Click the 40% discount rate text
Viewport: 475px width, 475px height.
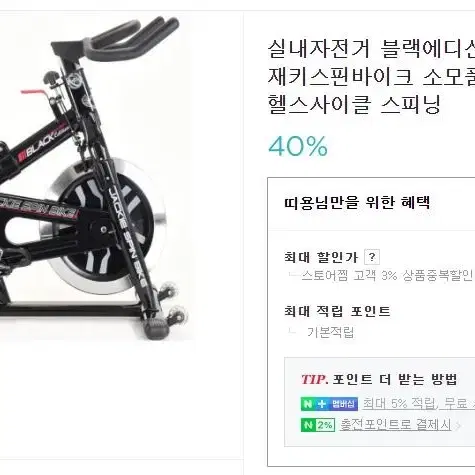point(298,146)
